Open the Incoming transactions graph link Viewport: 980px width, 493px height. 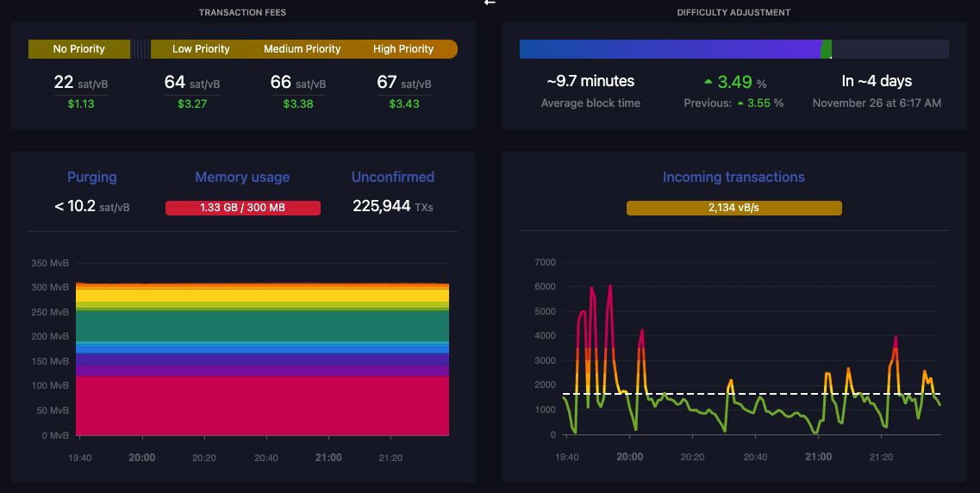point(733,177)
